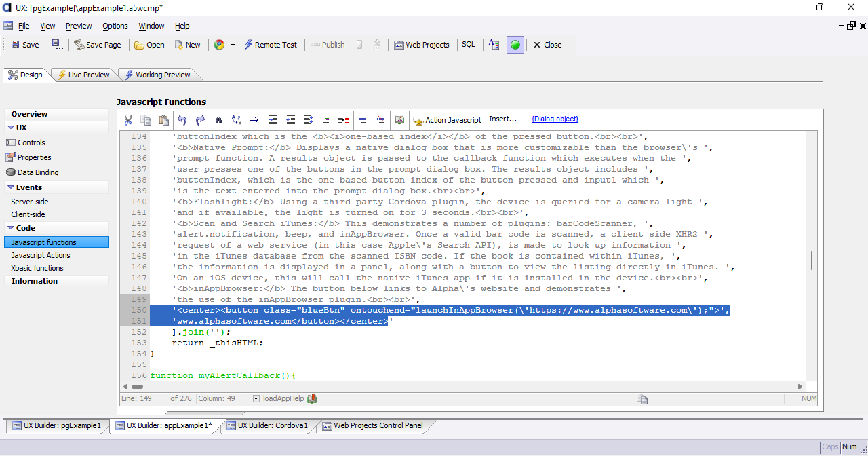Click the font/text settings icon beside SQL
Screen dimensions: 868x456
(x=494, y=45)
